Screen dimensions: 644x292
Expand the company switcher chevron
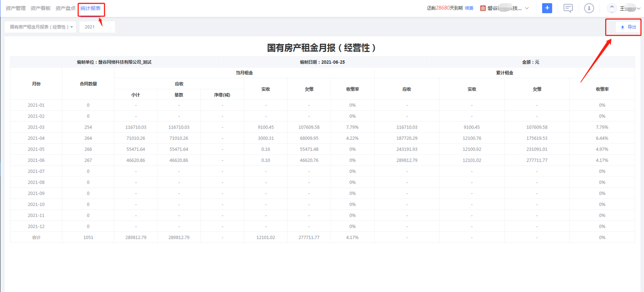(527, 8)
